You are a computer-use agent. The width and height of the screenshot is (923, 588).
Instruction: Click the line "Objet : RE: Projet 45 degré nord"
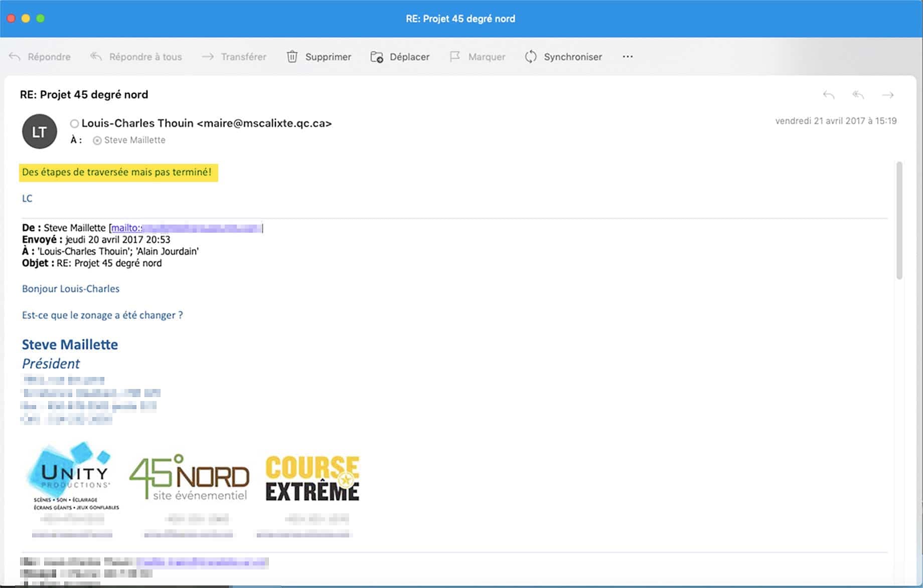click(x=92, y=263)
